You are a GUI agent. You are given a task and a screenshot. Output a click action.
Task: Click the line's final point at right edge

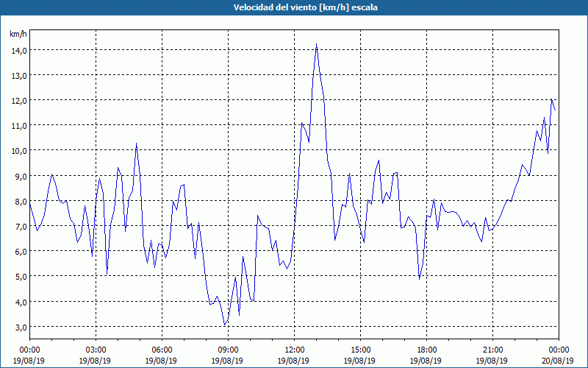point(555,110)
